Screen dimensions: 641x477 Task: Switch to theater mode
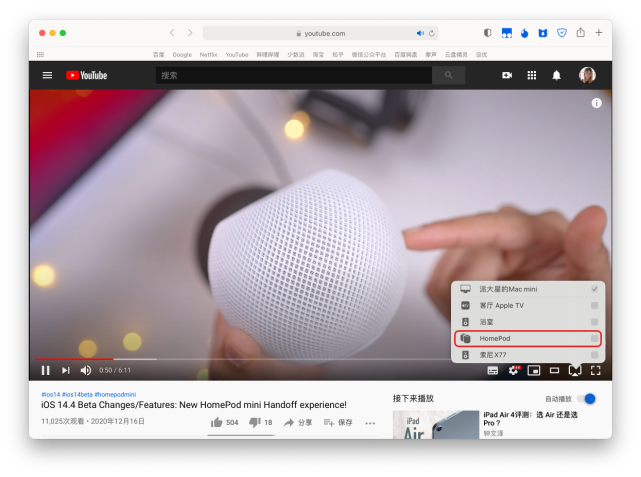point(554,370)
